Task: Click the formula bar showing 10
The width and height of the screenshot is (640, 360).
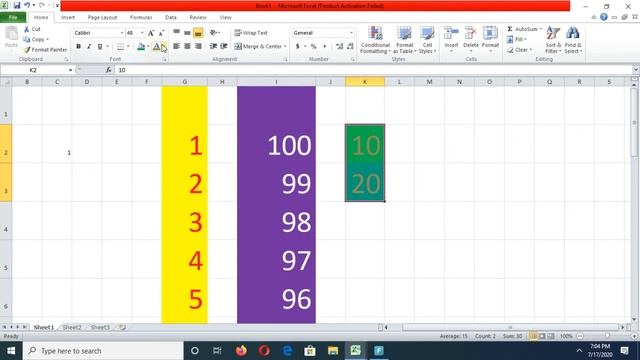Action: coord(373,70)
